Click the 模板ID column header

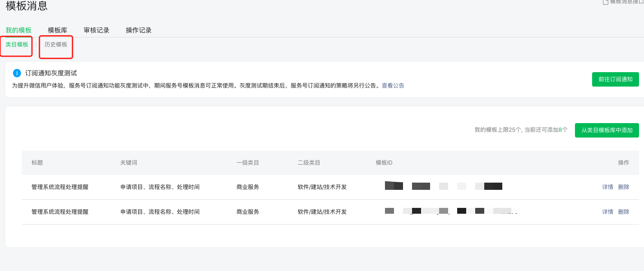pyautogui.click(x=384, y=163)
